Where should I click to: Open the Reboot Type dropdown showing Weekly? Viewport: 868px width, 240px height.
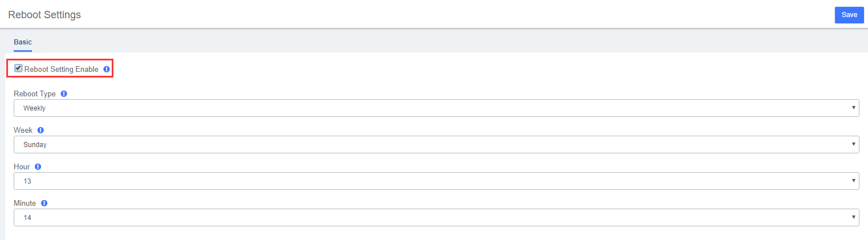(x=436, y=108)
